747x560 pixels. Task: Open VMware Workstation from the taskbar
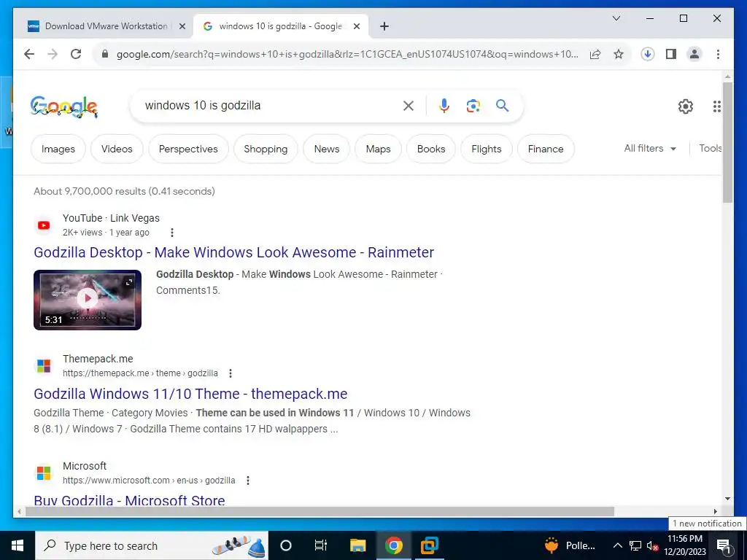pyautogui.click(x=429, y=545)
